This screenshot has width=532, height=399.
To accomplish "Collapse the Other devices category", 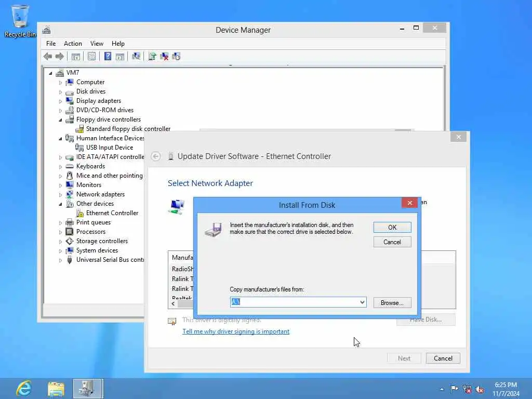I will point(60,204).
